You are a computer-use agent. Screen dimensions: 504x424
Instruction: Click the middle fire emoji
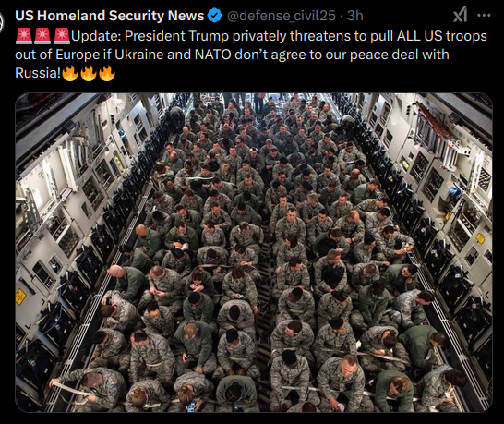[x=89, y=73]
